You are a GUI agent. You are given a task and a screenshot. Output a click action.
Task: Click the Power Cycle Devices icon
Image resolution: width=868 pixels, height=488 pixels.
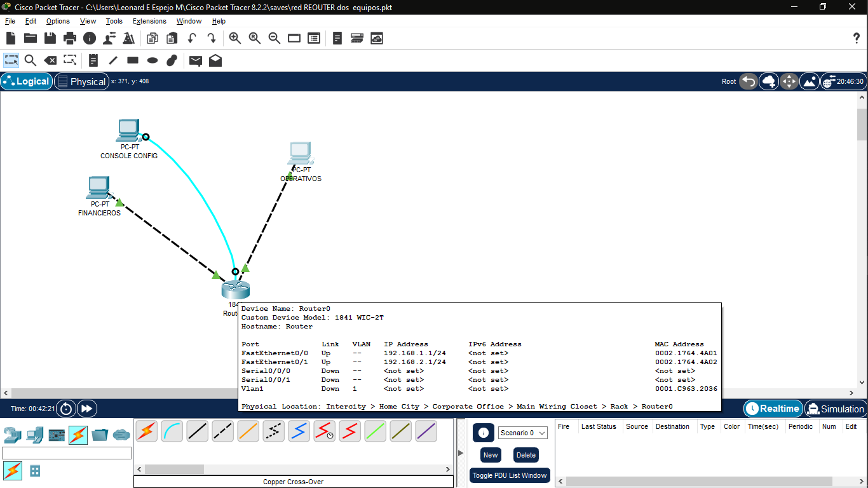66,409
